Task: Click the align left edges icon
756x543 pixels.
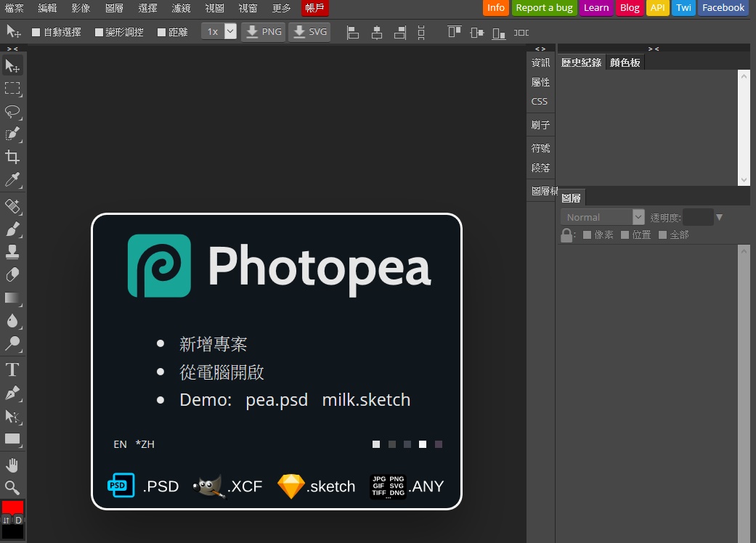Action: (353, 32)
